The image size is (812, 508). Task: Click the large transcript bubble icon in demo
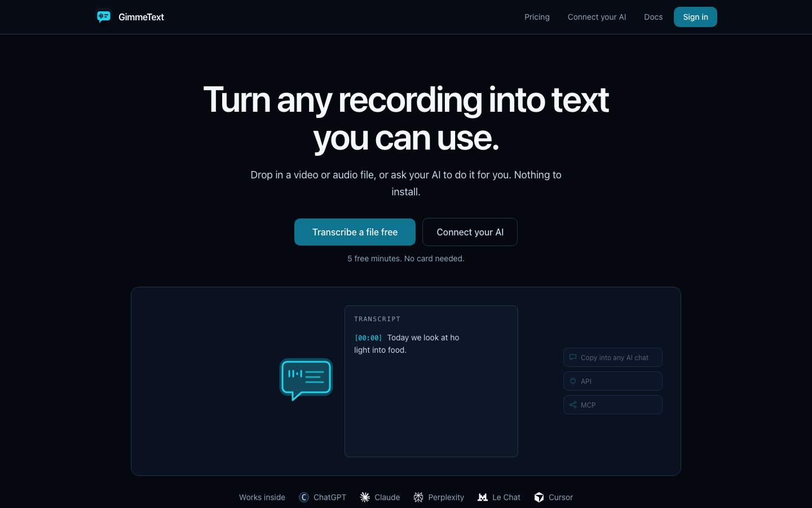(306, 379)
